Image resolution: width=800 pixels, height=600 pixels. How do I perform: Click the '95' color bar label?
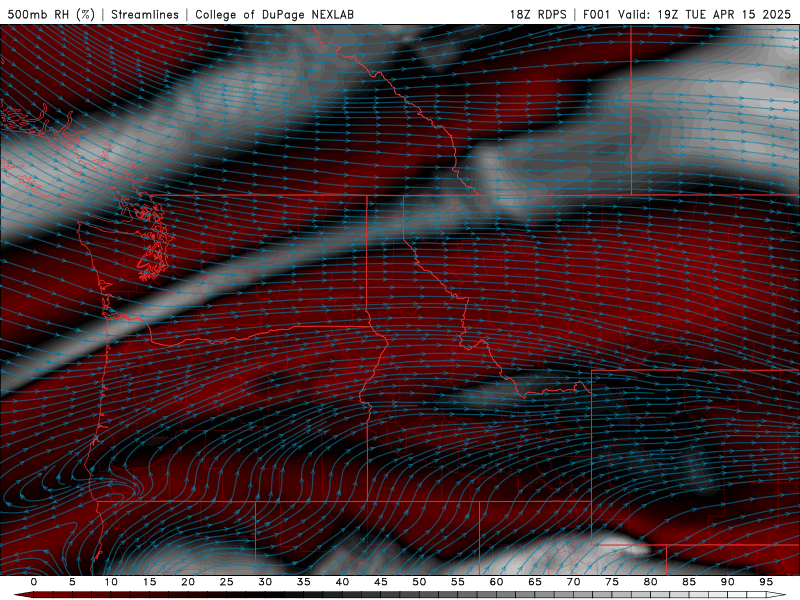pyautogui.click(x=766, y=582)
